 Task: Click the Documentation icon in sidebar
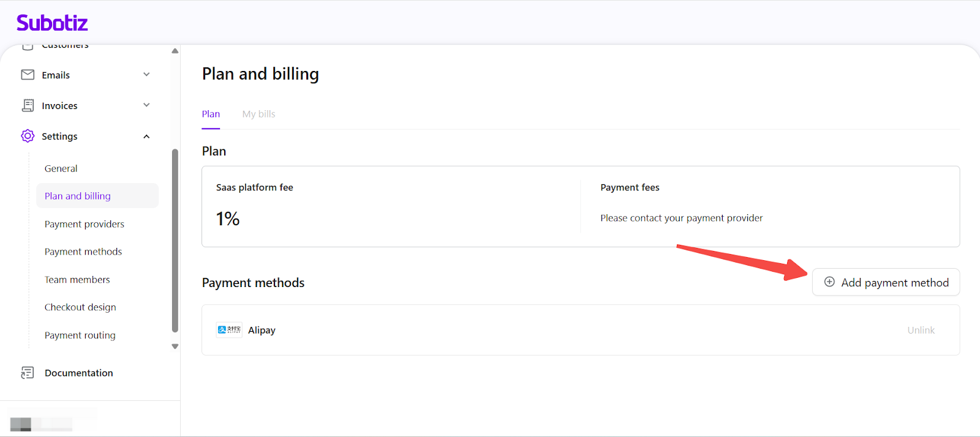click(x=28, y=373)
